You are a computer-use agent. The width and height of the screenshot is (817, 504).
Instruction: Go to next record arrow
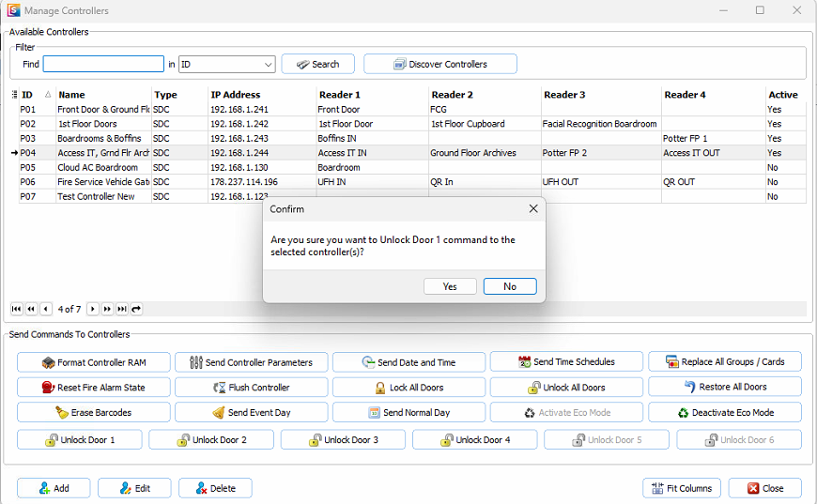93,309
